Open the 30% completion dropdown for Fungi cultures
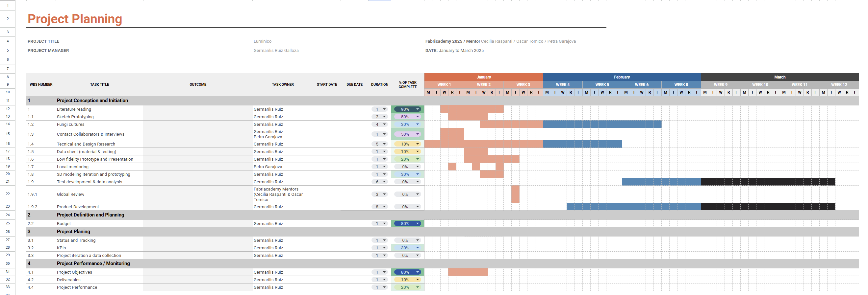 407,124
